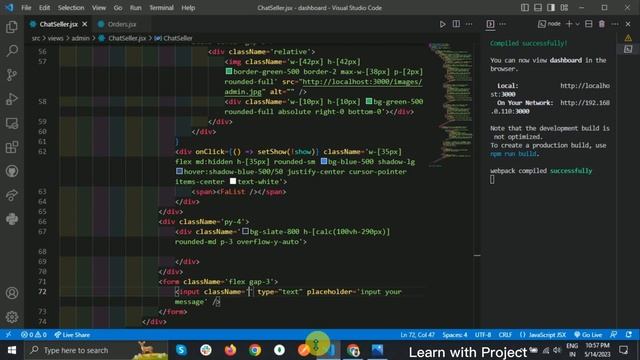The width and height of the screenshot is (640, 360).
Task: Open the Go menu
Action: 118,8
